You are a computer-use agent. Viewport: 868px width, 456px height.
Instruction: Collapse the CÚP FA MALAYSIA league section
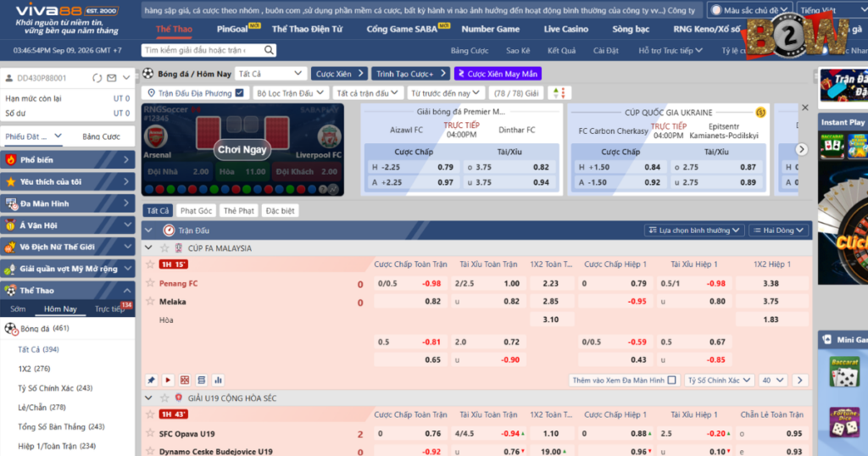(148, 248)
